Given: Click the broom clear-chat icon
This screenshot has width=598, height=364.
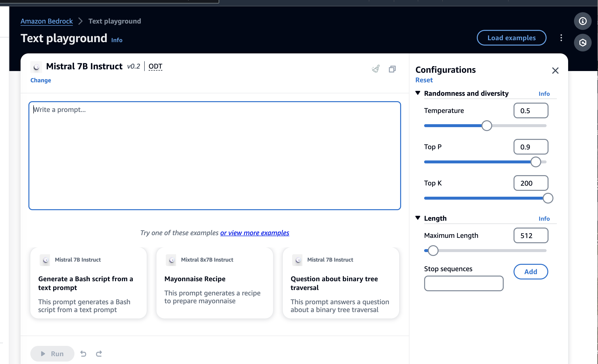Looking at the screenshot, I should point(376,69).
